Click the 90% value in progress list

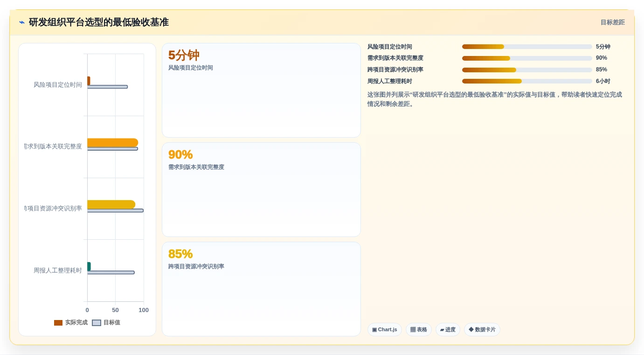(602, 58)
